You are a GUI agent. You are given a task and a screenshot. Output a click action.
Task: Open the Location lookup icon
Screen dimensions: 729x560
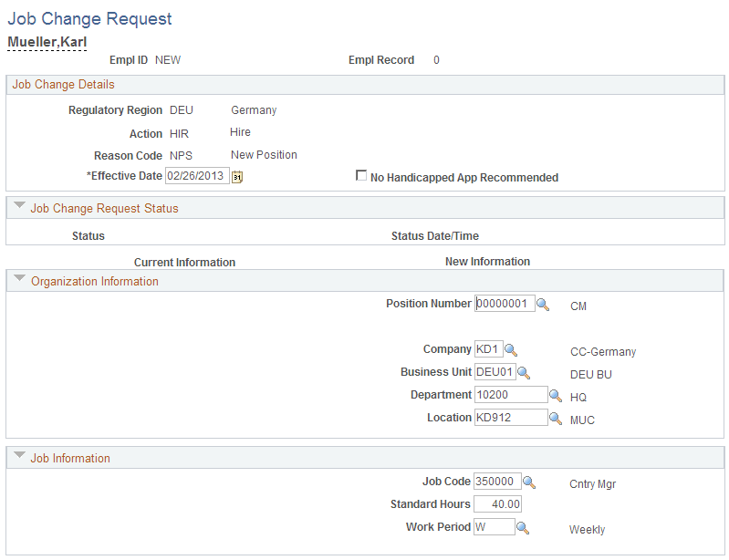[x=556, y=418]
